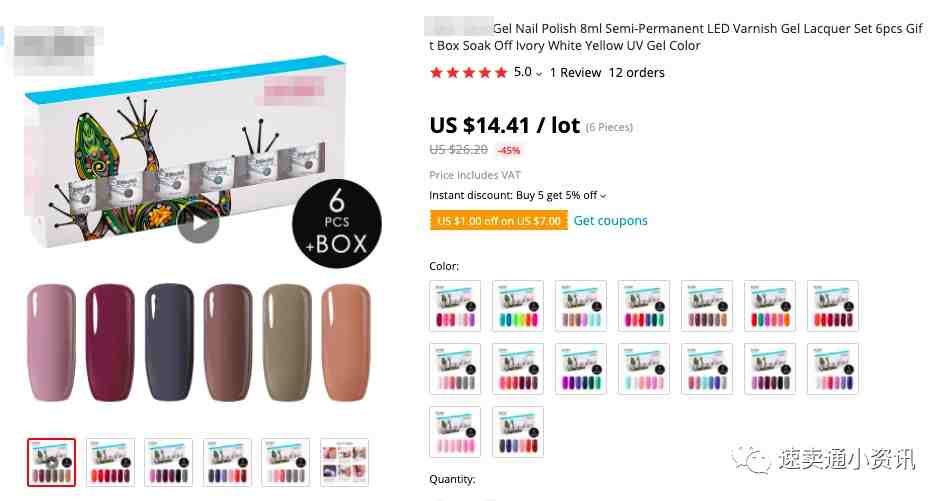Expand the instant discount details chevron
The height and width of the screenshot is (501, 946).
(x=603, y=196)
